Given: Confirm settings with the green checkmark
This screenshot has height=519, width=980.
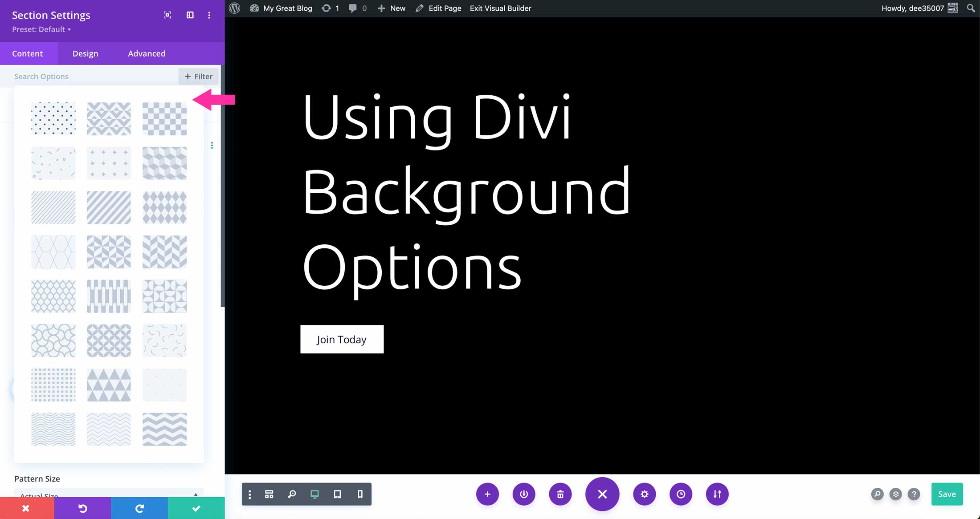Looking at the screenshot, I should pyautogui.click(x=196, y=508).
